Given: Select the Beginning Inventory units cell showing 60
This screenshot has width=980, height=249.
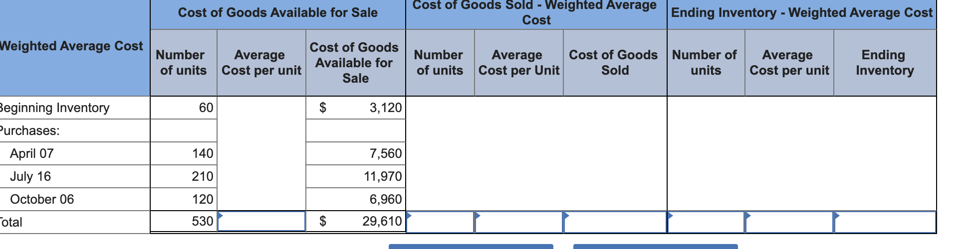Looking at the screenshot, I should [x=184, y=108].
